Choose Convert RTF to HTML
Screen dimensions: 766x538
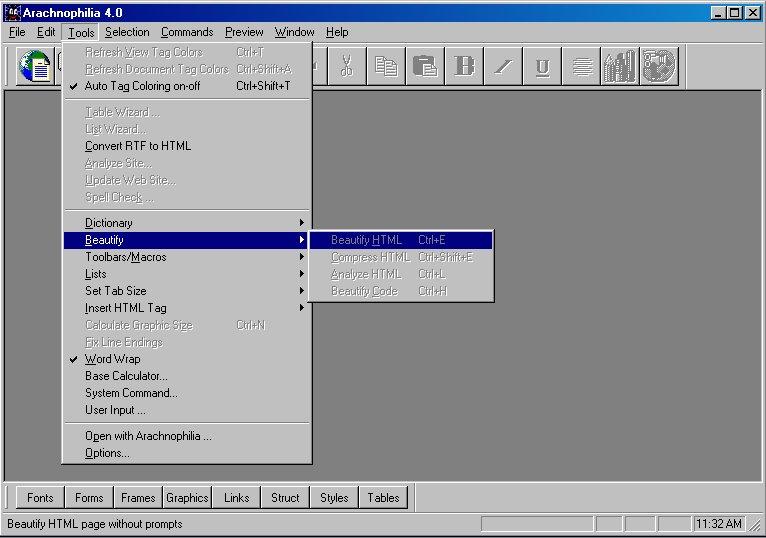tap(188, 146)
